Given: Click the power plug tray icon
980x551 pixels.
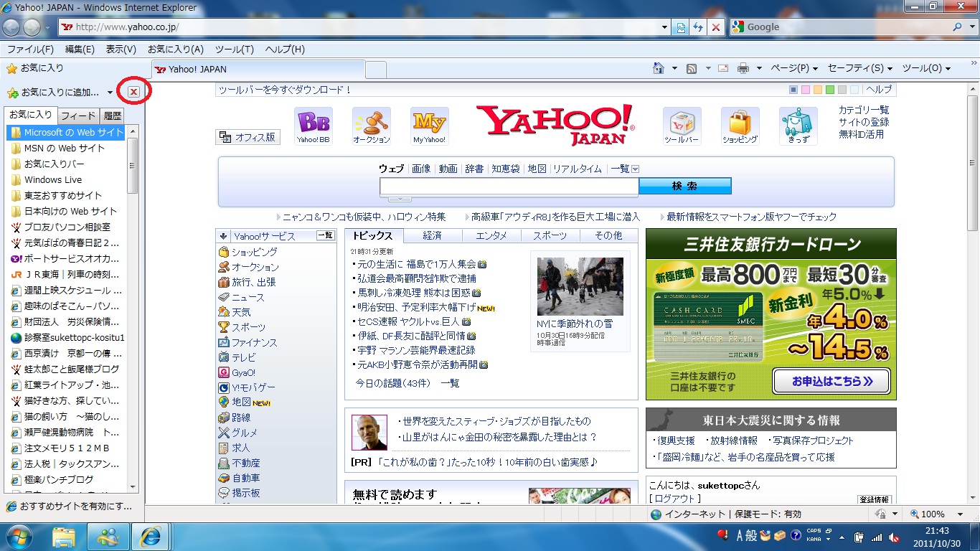Looking at the screenshot, I should [x=859, y=537].
